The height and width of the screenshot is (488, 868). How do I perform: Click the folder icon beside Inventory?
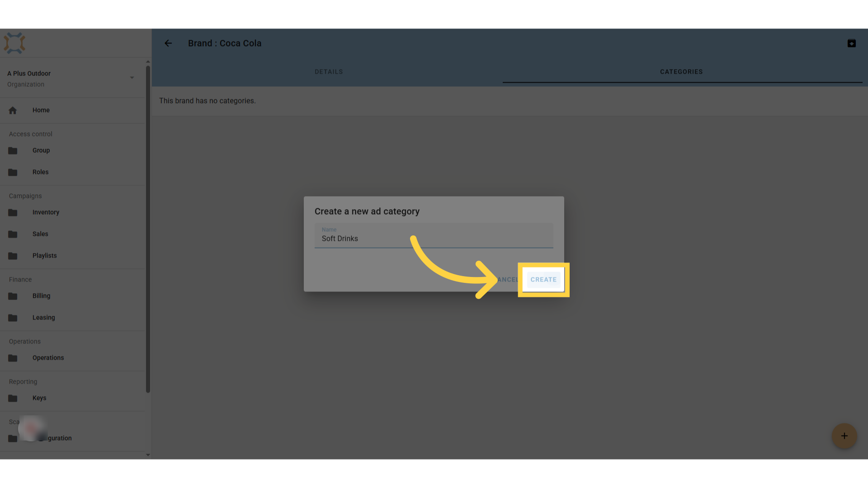[13, 212]
